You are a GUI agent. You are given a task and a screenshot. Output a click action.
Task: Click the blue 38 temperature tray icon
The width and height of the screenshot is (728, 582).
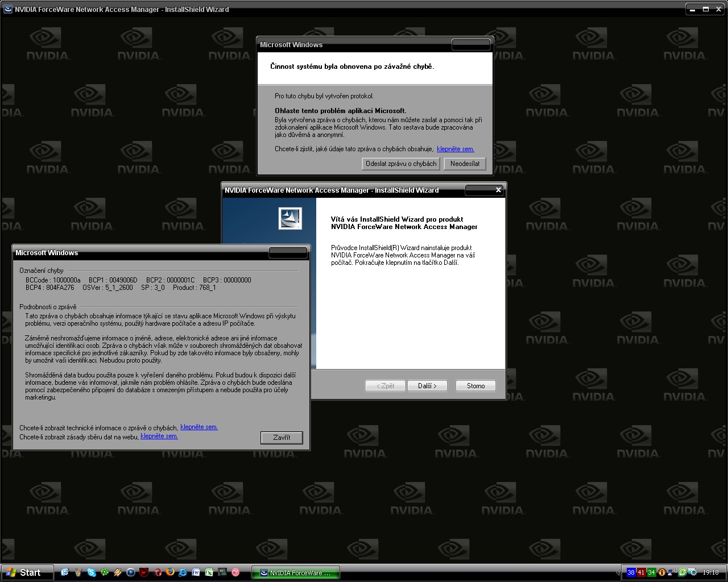pyautogui.click(x=631, y=572)
